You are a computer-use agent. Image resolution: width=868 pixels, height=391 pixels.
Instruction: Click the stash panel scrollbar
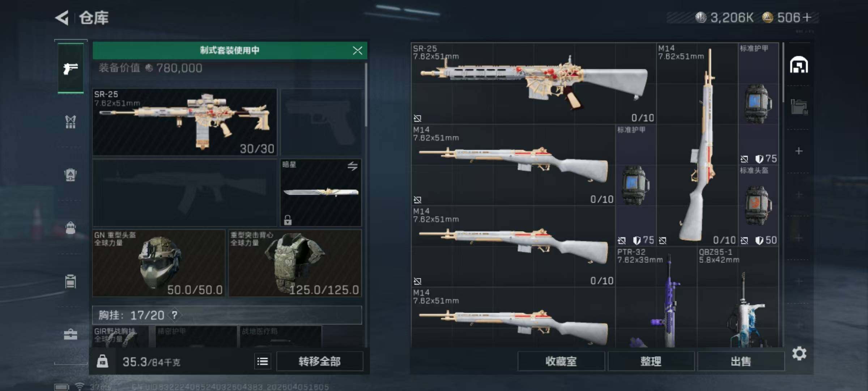click(x=783, y=72)
